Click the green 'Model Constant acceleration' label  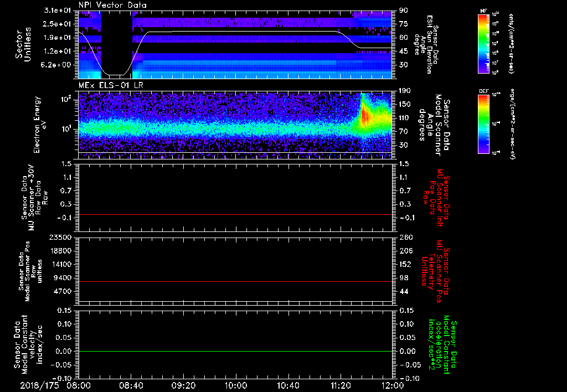pos(442,345)
